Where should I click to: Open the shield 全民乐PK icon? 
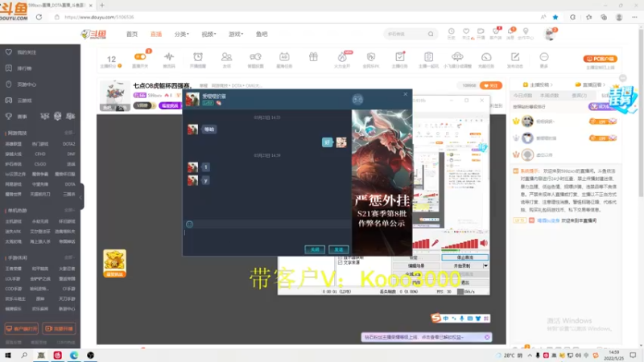coord(371,56)
